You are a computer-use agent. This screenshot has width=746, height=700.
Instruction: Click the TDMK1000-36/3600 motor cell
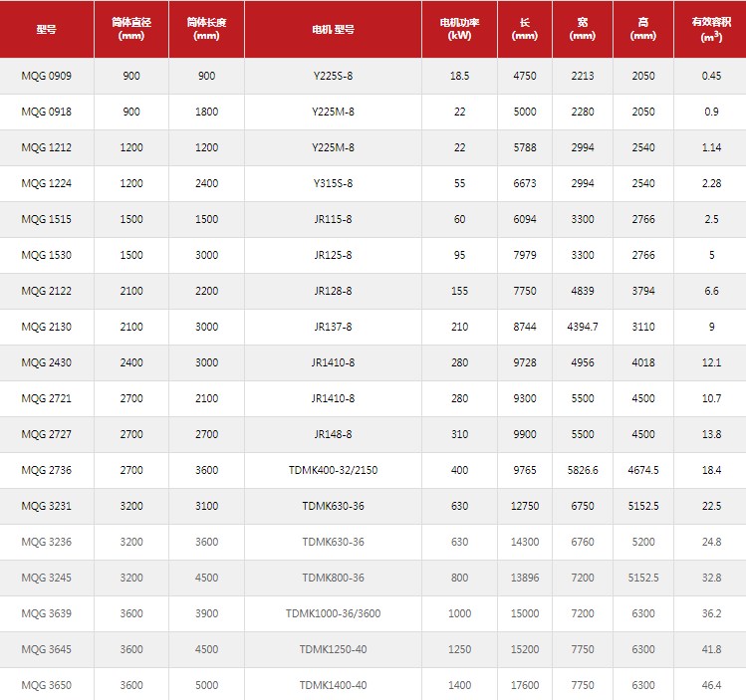[333, 613]
